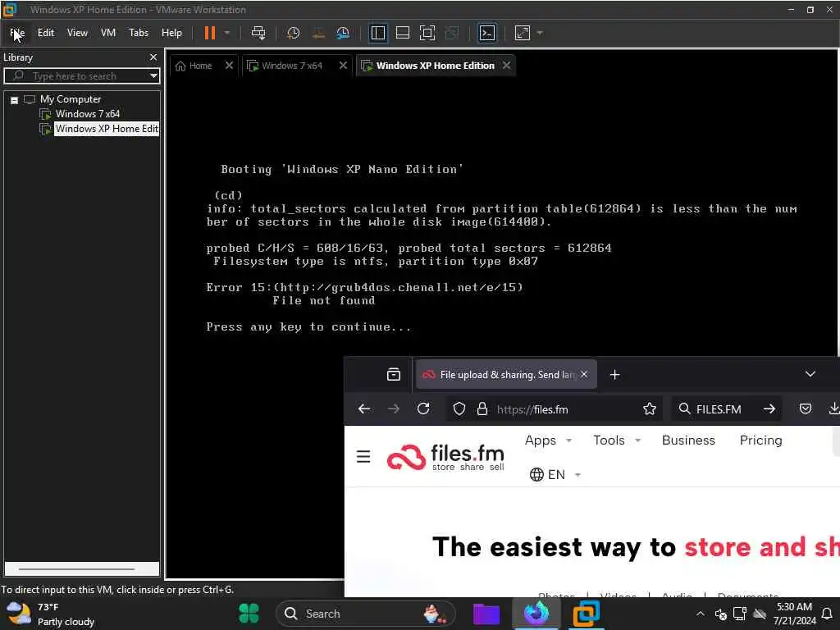
Task: Open the VMware Workstation taskbar icon
Action: coord(586,614)
